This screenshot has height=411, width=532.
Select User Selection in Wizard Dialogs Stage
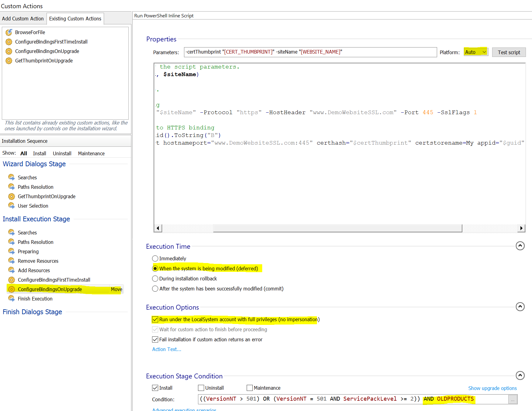[33, 206]
